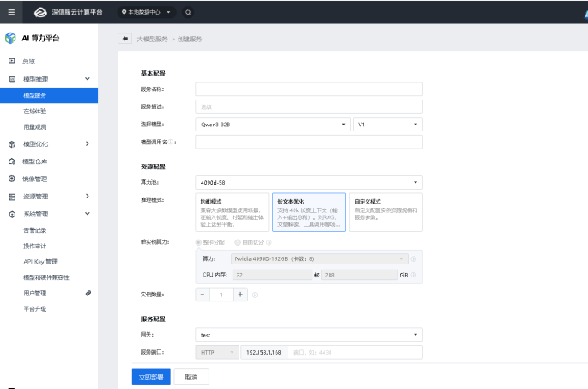Open the hamburger menu in the top bar

[x=10, y=13]
